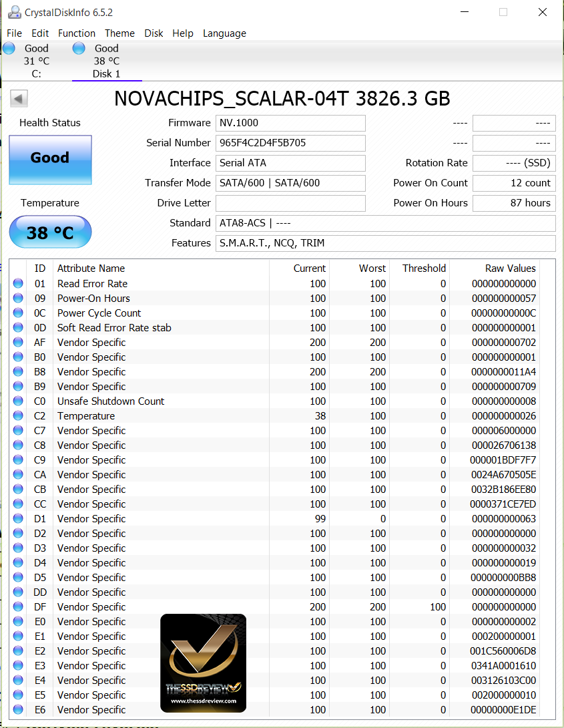This screenshot has height=728, width=564.
Task: Click the status orb for attribute CA row
Action: tap(18, 474)
